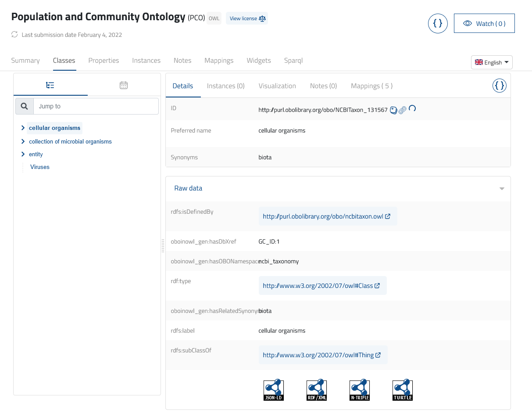Click the refresh icon next to the class ID
This screenshot has height=420, width=532.
(412, 110)
